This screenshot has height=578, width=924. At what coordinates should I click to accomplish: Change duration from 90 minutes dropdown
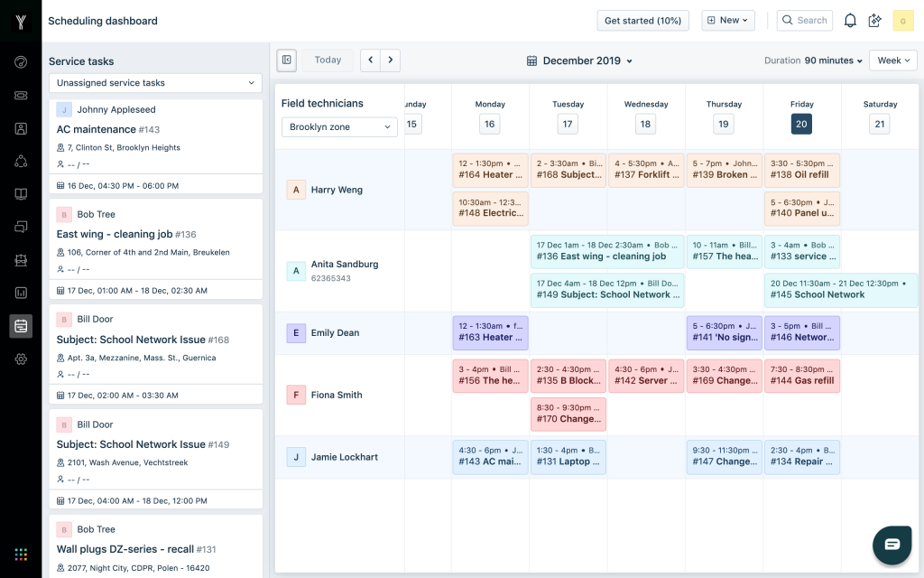(828, 60)
